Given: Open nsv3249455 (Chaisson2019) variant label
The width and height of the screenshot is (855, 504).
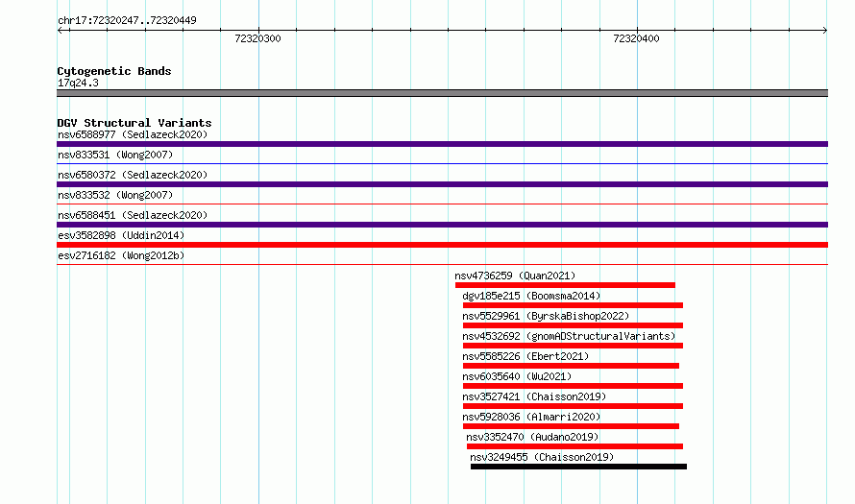Looking at the screenshot, I should coord(542,457).
